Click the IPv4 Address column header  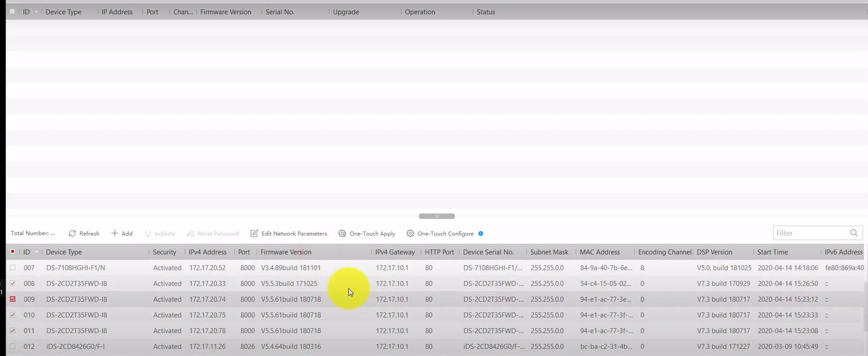207,252
